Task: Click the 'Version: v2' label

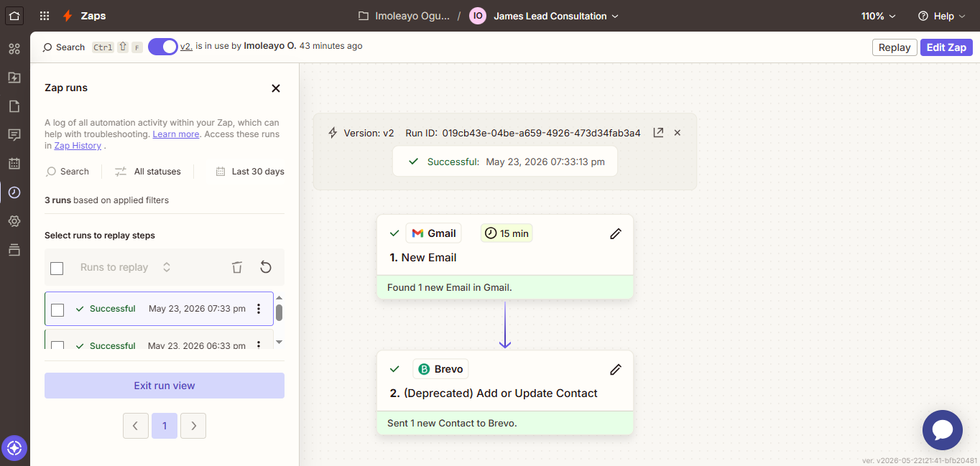Action: [x=369, y=133]
